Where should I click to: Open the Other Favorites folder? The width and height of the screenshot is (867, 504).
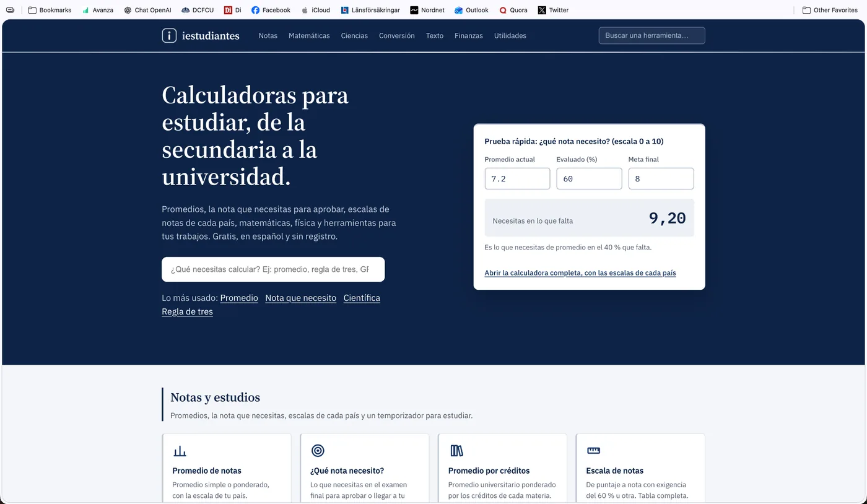(x=830, y=10)
